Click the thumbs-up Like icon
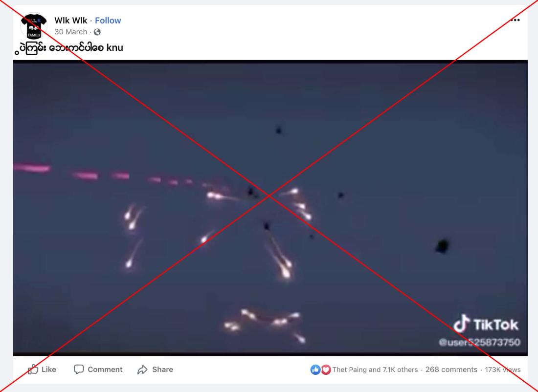The height and width of the screenshot is (392, 538). click(33, 369)
